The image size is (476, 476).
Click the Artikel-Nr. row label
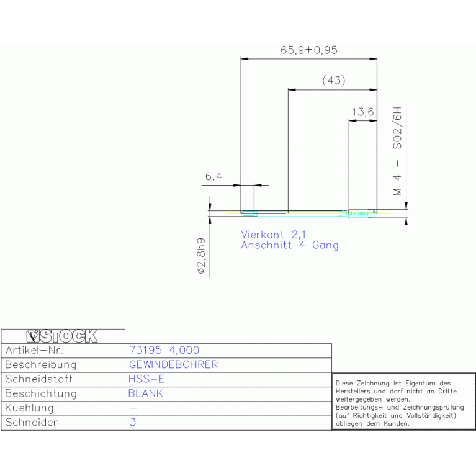pos(34,350)
